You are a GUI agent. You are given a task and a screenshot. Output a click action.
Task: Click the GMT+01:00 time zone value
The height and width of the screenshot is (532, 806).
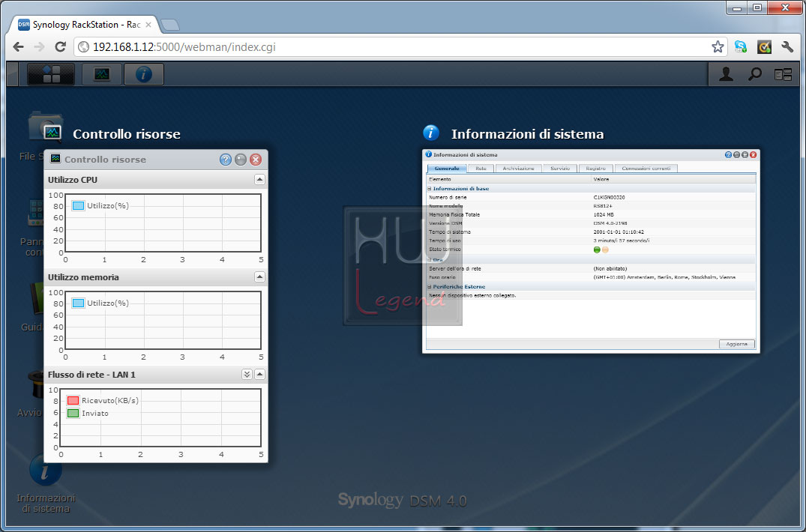pyautogui.click(x=664, y=277)
